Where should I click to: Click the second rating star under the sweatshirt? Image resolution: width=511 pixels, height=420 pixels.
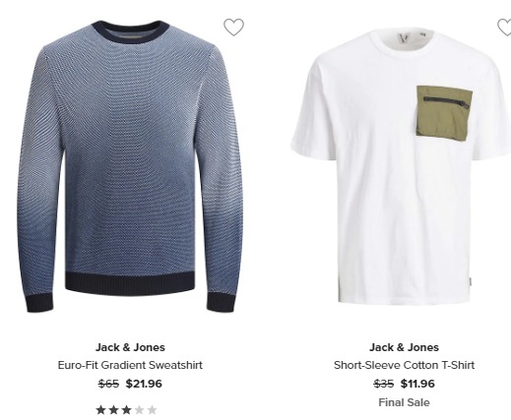[x=114, y=410]
